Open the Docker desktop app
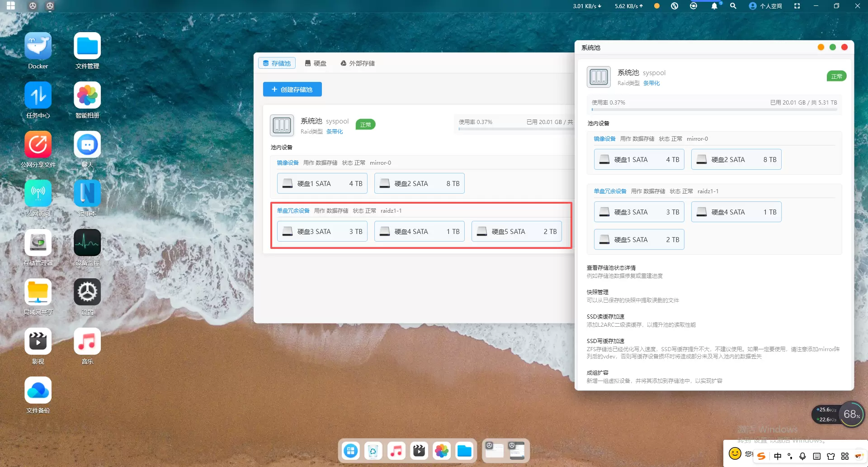This screenshot has width=868, height=467. 38,46
